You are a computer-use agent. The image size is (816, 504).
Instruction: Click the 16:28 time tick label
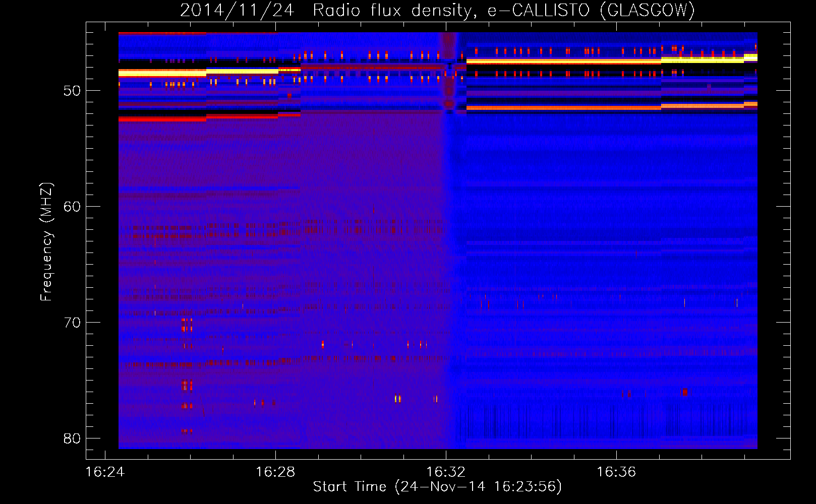pyautogui.click(x=275, y=472)
